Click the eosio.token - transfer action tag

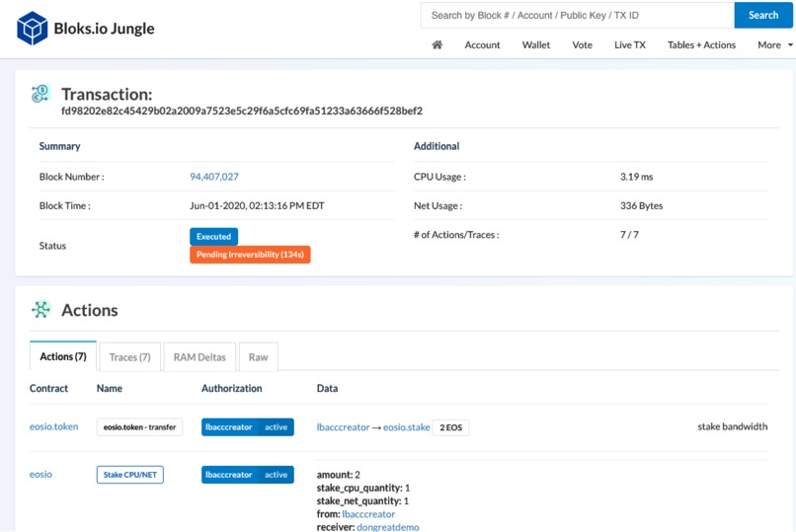coord(139,427)
